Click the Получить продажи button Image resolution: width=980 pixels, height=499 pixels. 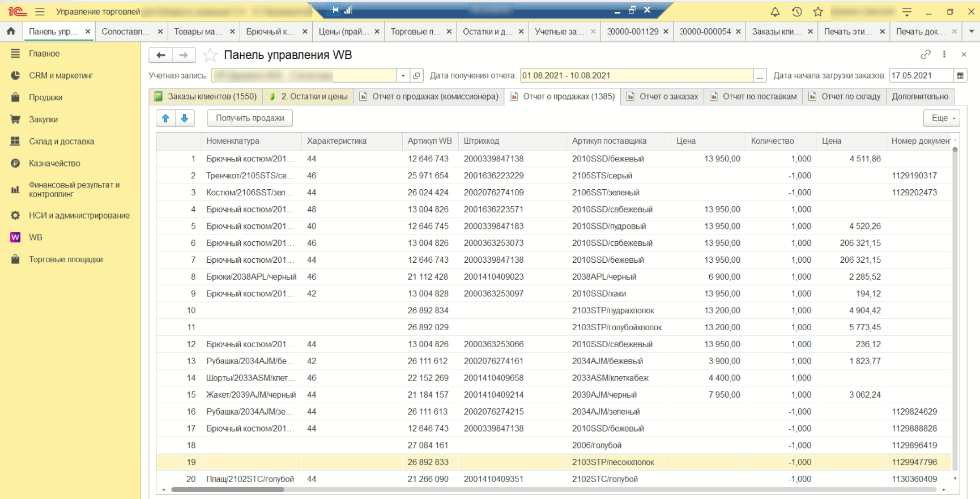[x=250, y=118]
